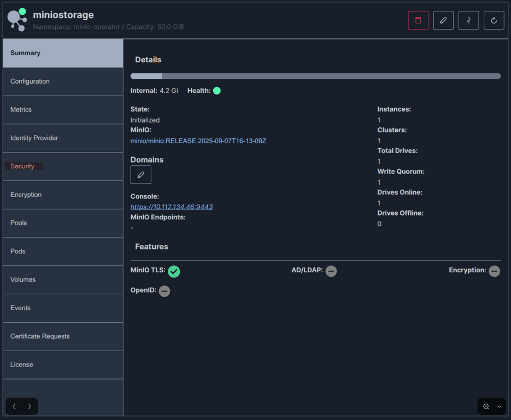Click the AD/LDAP disabled status icon
Image resolution: width=511 pixels, height=420 pixels.
point(331,271)
